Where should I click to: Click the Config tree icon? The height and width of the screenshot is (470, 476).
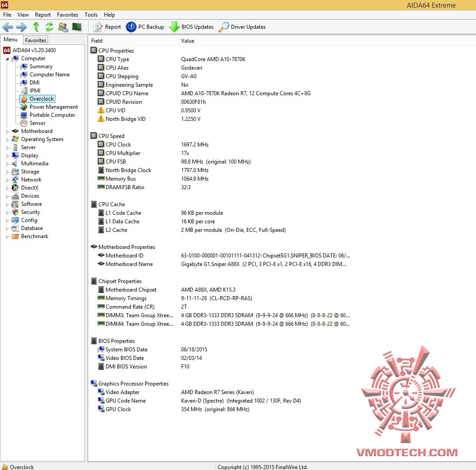(15, 220)
